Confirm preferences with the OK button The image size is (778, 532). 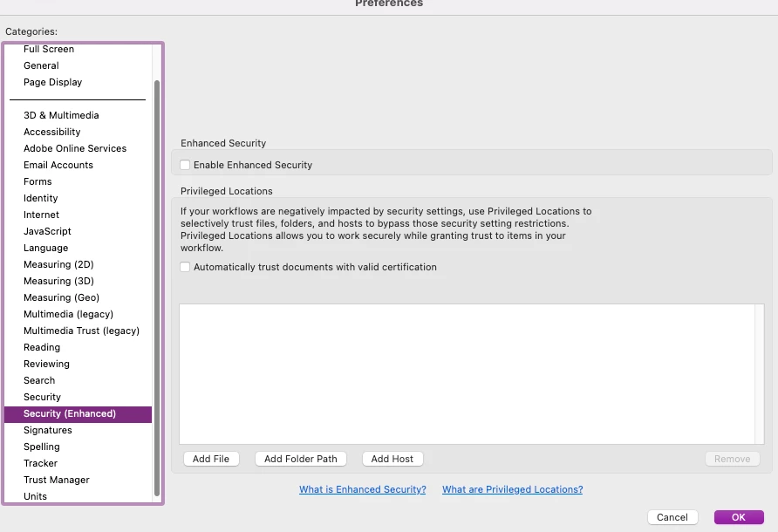(739, 517)
